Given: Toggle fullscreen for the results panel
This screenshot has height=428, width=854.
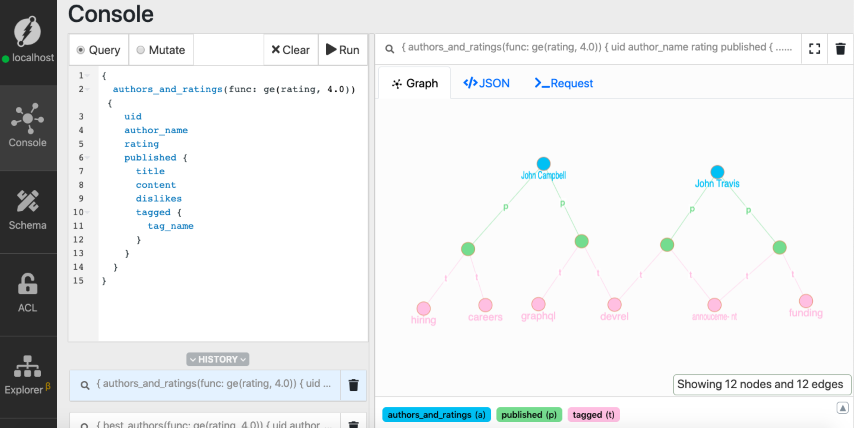Looking at the screenshot, I should point(814,48).
